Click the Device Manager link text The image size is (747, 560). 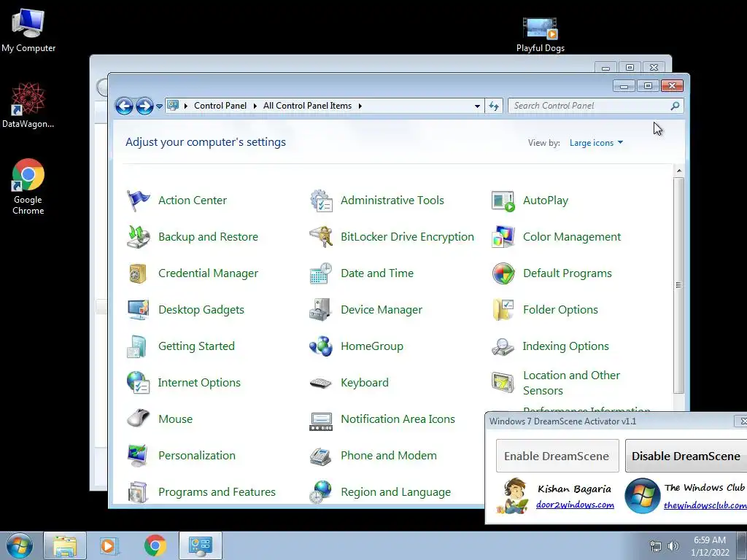click(382, 309)
